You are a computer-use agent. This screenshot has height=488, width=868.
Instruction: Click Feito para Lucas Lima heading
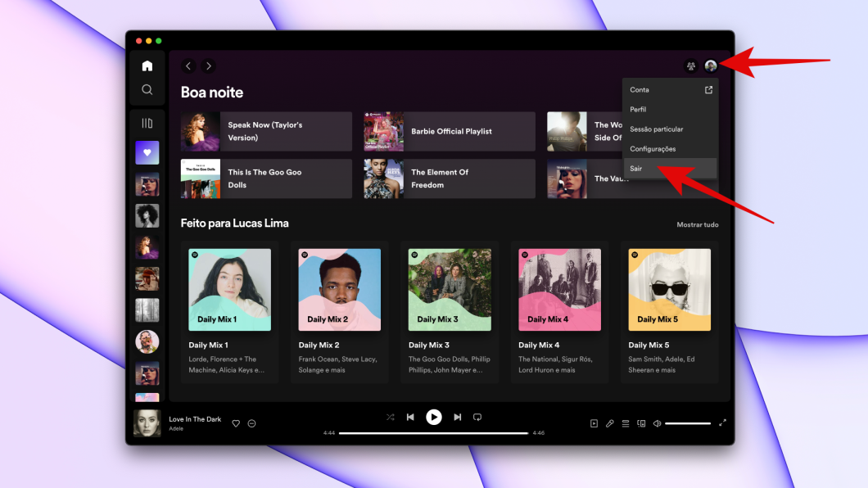(x=235, y=223)
